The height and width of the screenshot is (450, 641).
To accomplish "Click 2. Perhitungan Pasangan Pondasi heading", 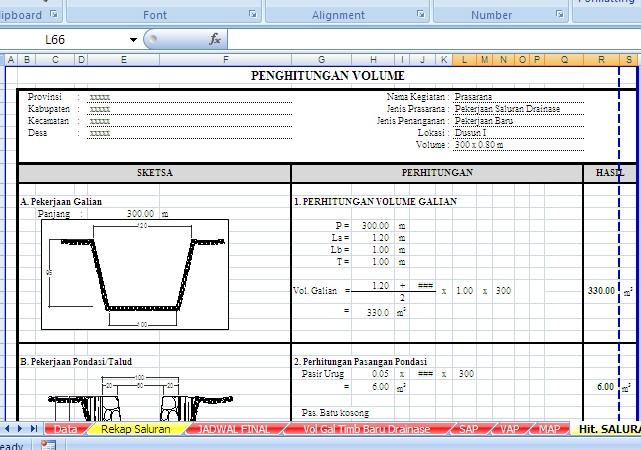I will click(360, 362).
